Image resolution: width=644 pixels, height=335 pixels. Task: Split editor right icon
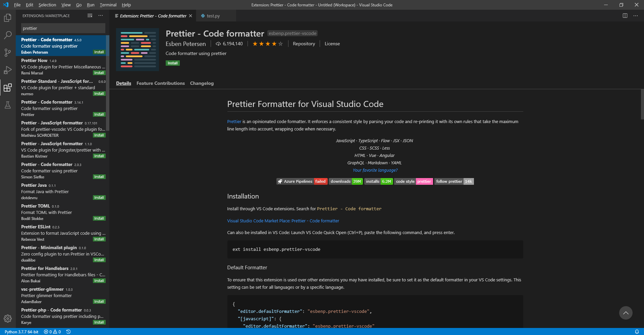pyautogui.click(x=625, y=16)
